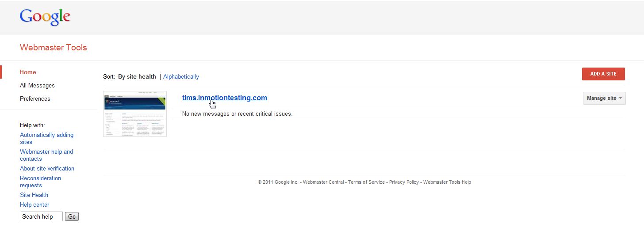The height and width of the screenshot is (231, 644).
Task: Expand the Manage site dropdown
Action: tap(604, 98)
